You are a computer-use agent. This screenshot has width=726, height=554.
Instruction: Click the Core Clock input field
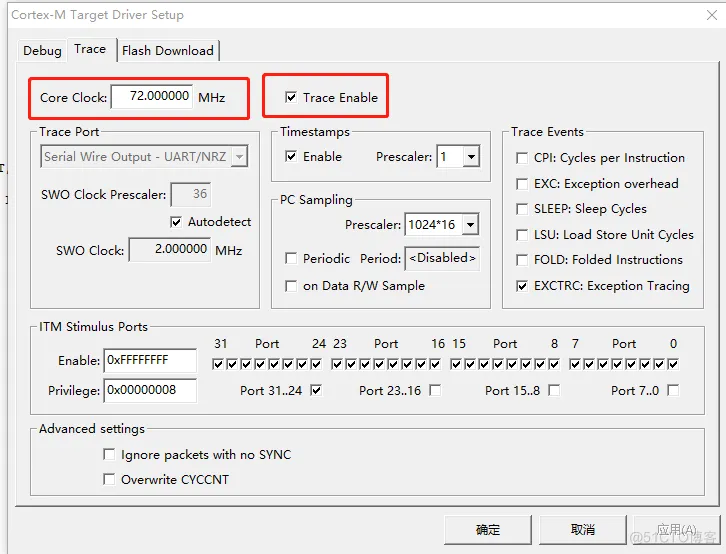pos(151,96)
